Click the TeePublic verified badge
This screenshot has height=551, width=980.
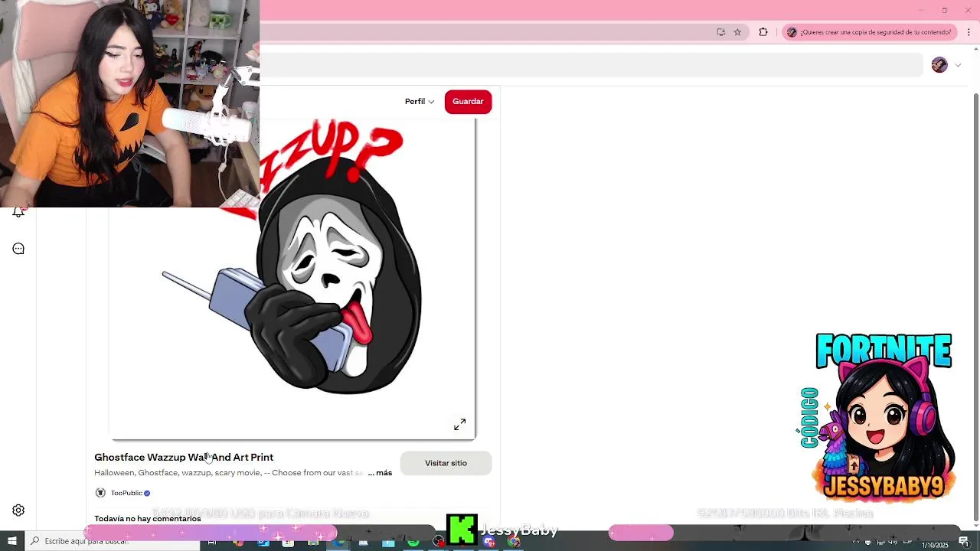(x=147, y=493)
